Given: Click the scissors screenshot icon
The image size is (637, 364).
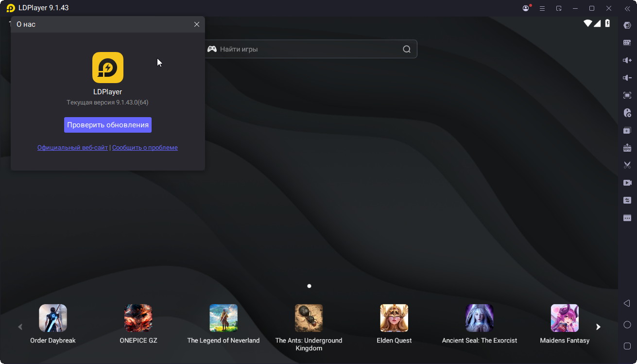Looking at the screenshot, I should tap(627, 165).
